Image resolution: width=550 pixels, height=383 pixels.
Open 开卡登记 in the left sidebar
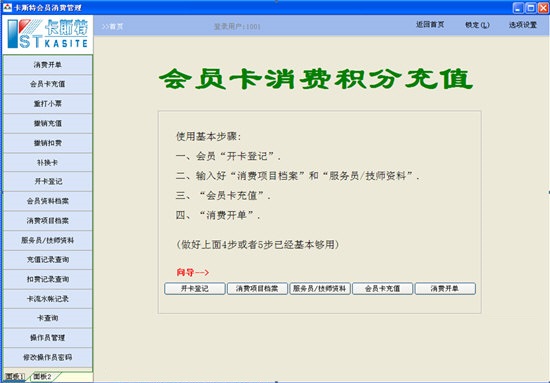click(48, 182)
